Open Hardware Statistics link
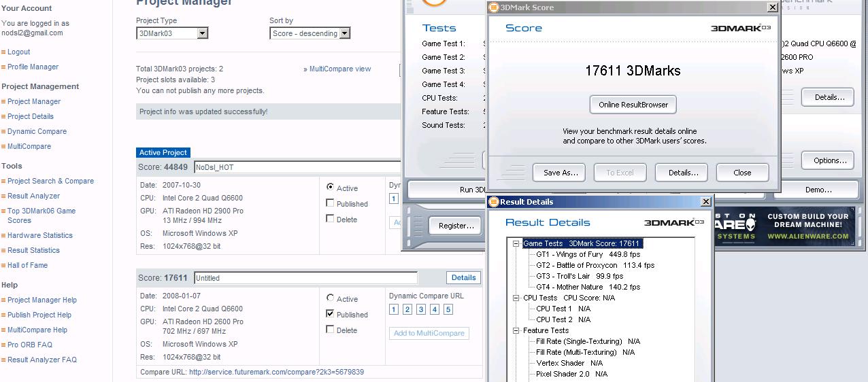 pos(40,235)
